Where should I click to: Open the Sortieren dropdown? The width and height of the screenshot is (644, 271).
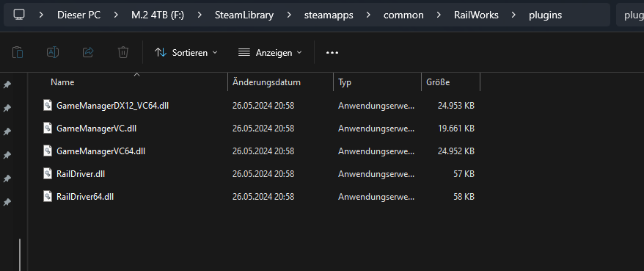pos(186,53)
